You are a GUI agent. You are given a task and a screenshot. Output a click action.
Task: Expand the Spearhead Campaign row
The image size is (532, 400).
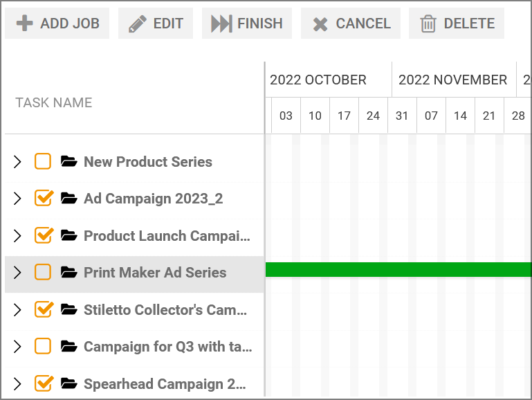click(17, 383)
